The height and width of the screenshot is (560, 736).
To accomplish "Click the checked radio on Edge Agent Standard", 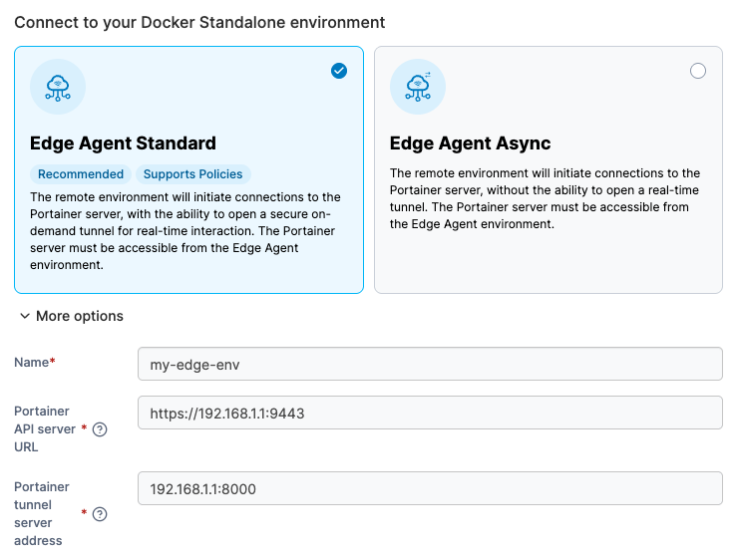I will (x=339, y=71).
